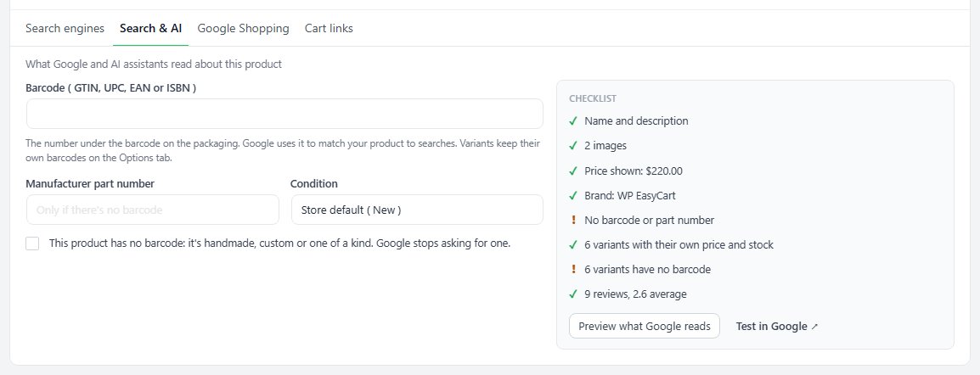Screen dimensions: 980x375
Task: Switch to the Search engines tab
Action: 65,28
